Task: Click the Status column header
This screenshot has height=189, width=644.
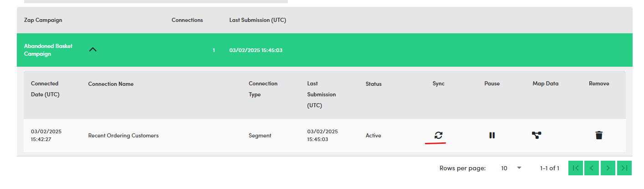Action: (373, 84)
